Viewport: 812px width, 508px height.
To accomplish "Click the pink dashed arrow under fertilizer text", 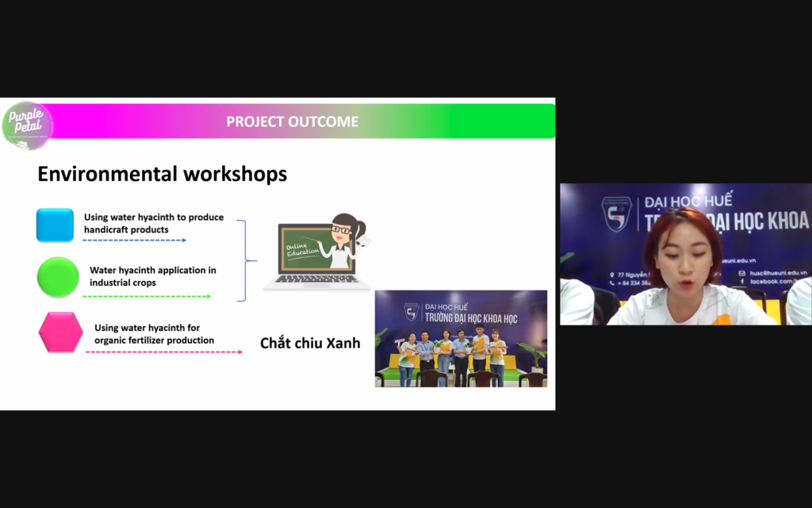I will coord(164,352).
